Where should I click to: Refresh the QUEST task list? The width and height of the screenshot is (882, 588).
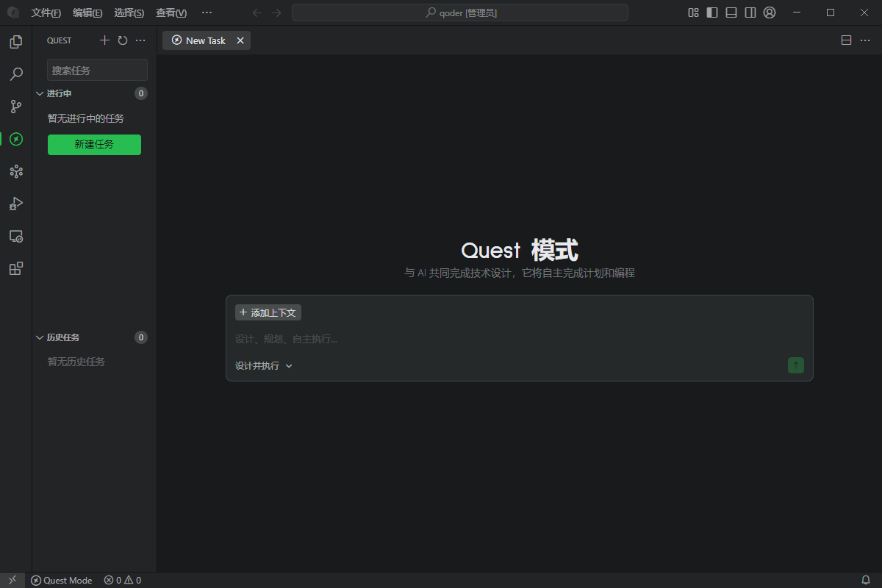(x=123, y=40)
